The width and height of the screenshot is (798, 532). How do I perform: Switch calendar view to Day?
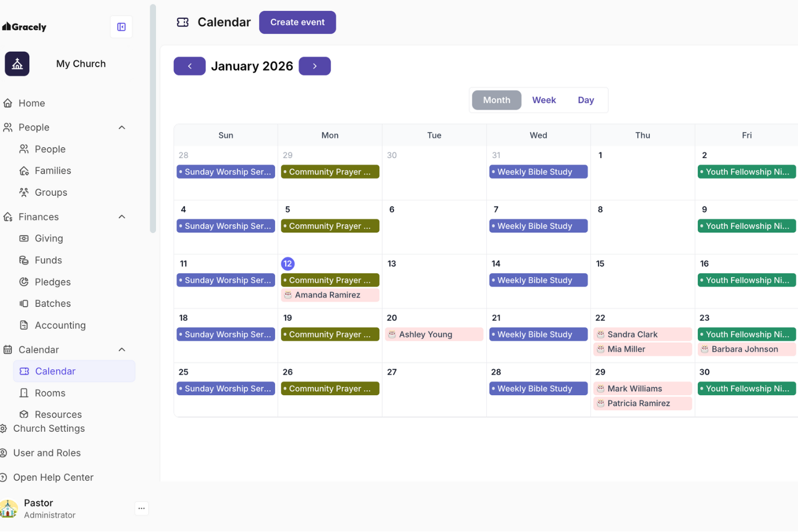(x=586, y=100)
